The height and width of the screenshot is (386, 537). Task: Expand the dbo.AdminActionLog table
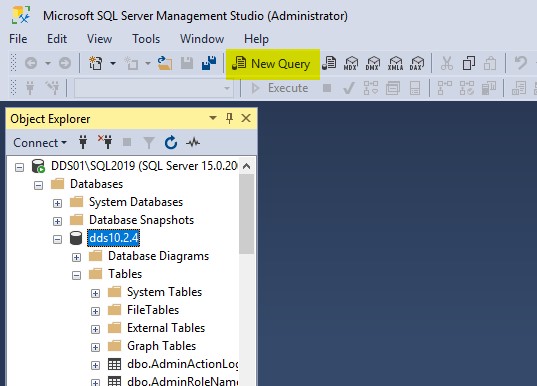click(96, 365)
